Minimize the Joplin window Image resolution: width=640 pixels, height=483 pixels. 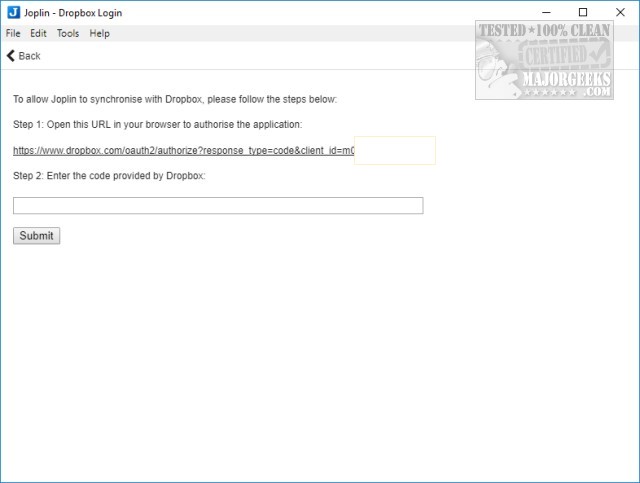pos(547,13)
